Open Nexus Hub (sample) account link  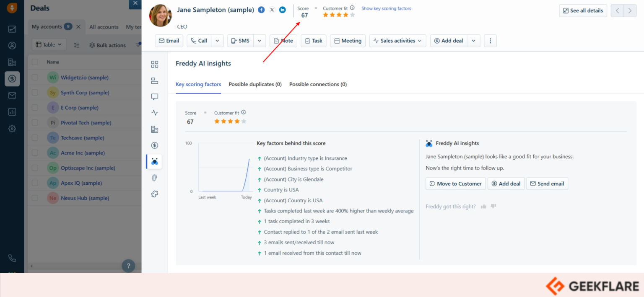[85, 198]
